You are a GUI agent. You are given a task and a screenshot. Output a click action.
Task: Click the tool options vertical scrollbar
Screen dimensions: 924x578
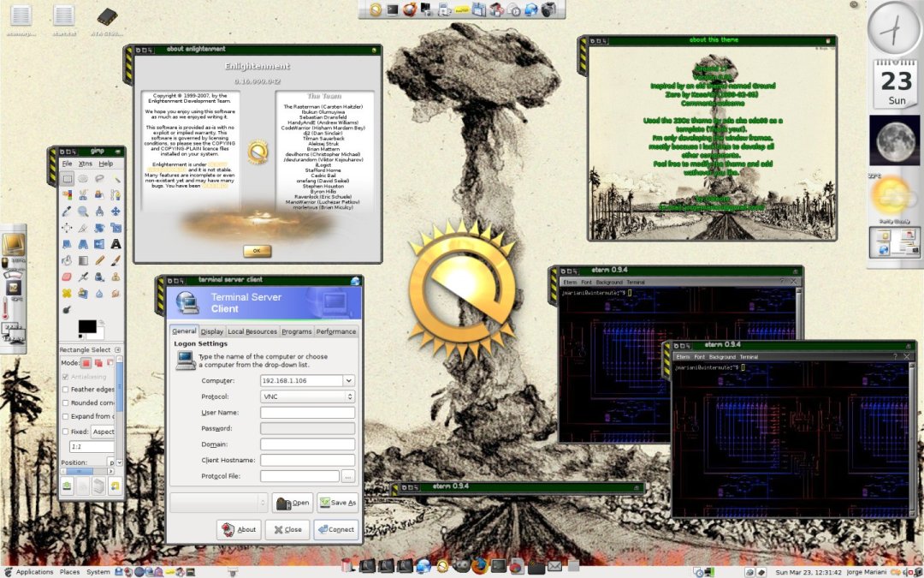120,412
